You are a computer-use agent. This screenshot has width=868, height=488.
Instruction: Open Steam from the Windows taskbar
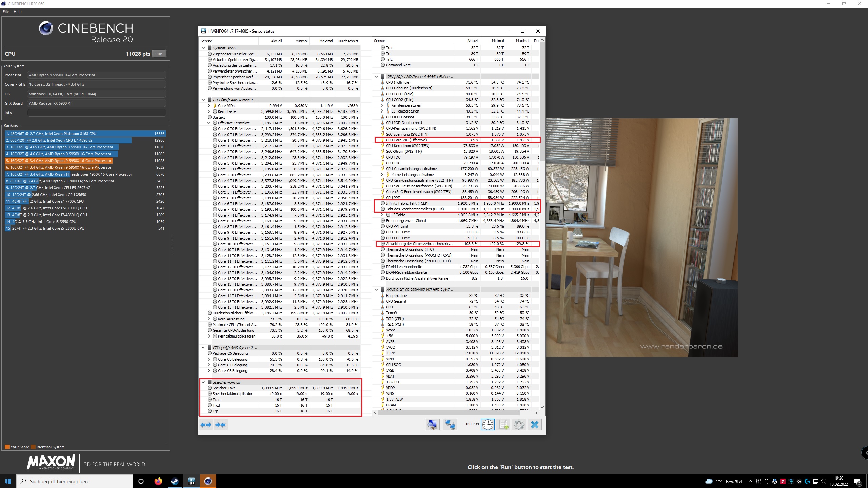tap(175, 481)
